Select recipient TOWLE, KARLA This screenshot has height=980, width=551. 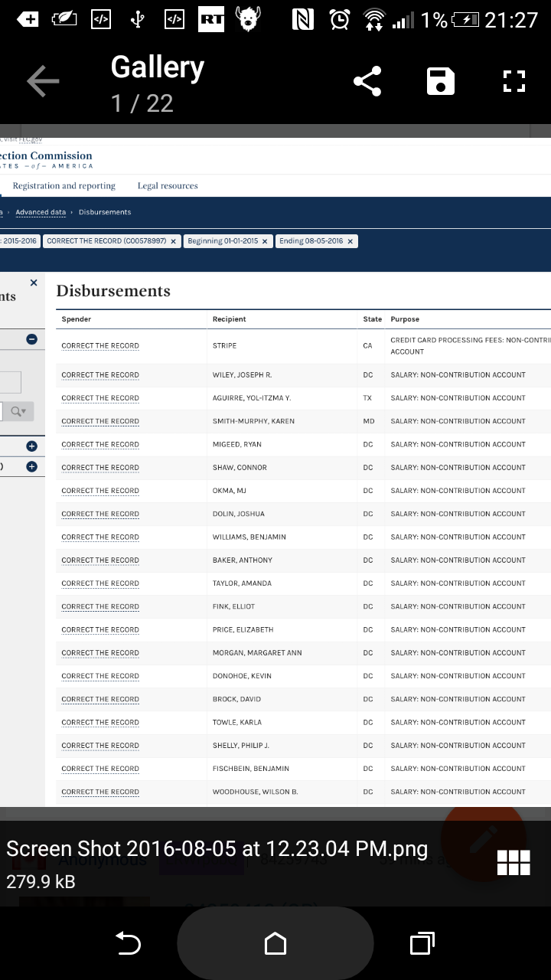pyautogui.click(x=237, y=722)
